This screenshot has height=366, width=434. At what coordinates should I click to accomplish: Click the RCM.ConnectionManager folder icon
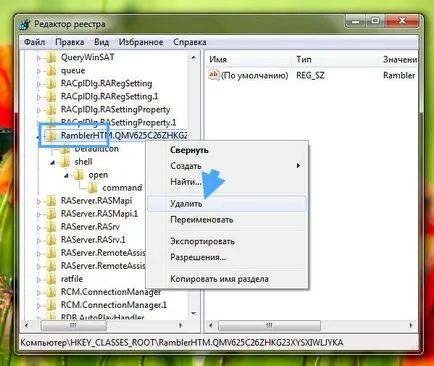[x=51, y=292]
